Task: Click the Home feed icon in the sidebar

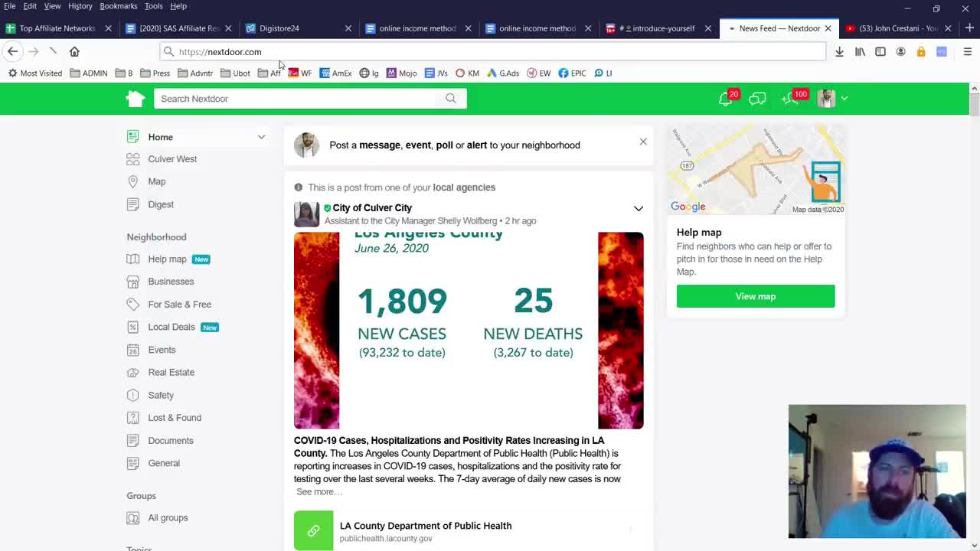Action: [x=133, y=137]
